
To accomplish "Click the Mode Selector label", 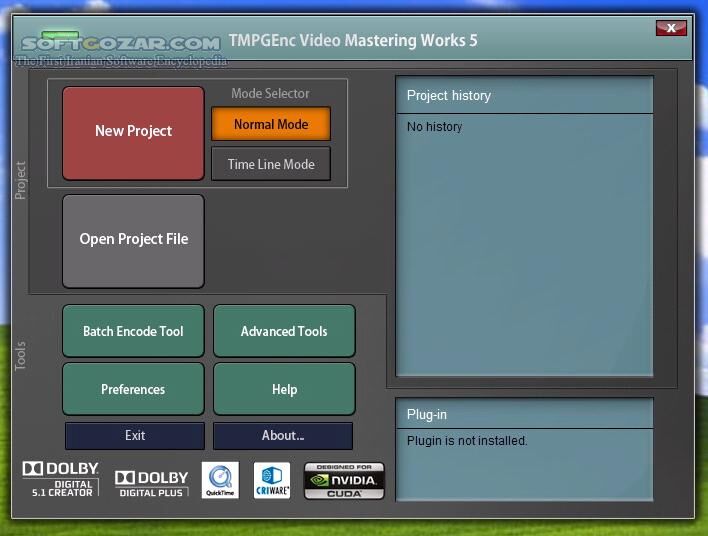I will [x=270, y=93].
